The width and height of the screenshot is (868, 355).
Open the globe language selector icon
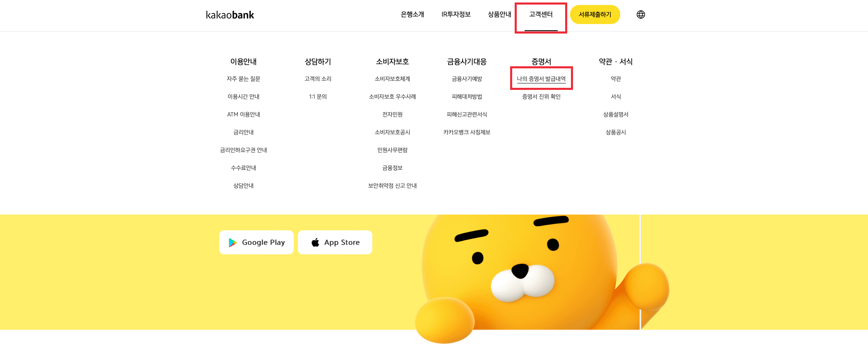pyautogui.click(x=641, y=14)
